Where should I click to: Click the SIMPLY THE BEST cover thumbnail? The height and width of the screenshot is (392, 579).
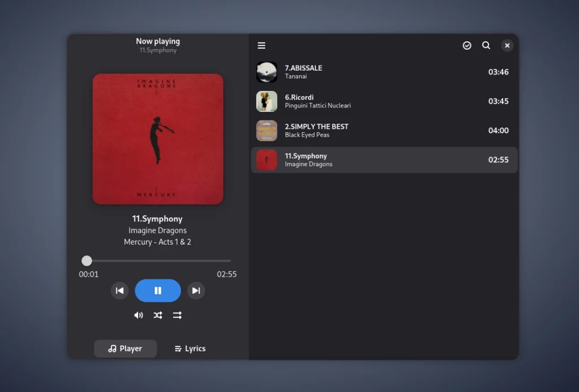pyautogui.click(x=267, y=130)
